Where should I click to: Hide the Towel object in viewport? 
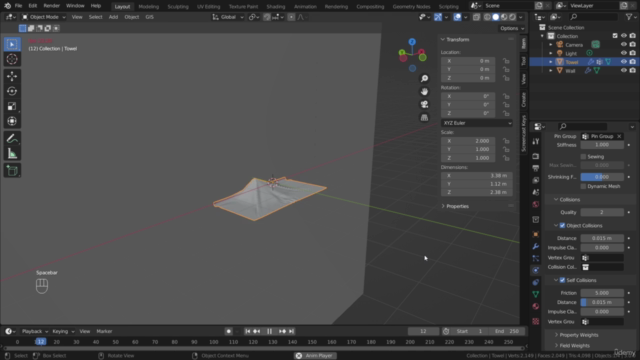point(624,62)
